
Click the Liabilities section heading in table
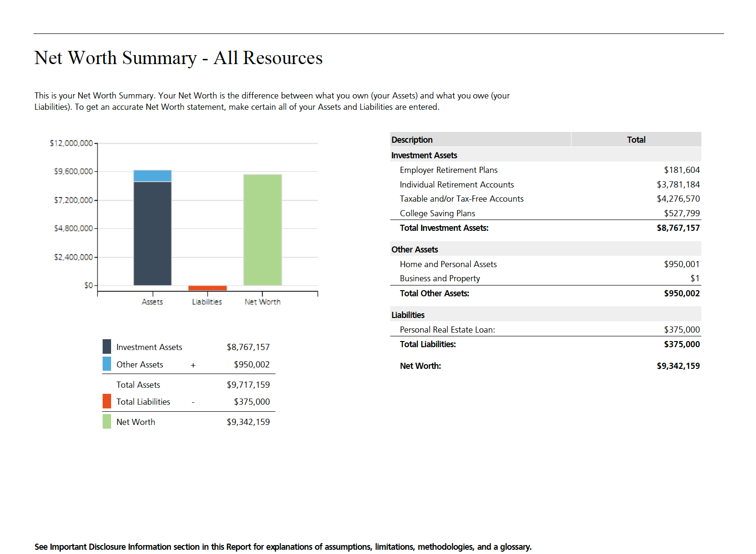(x=408, y=315)
